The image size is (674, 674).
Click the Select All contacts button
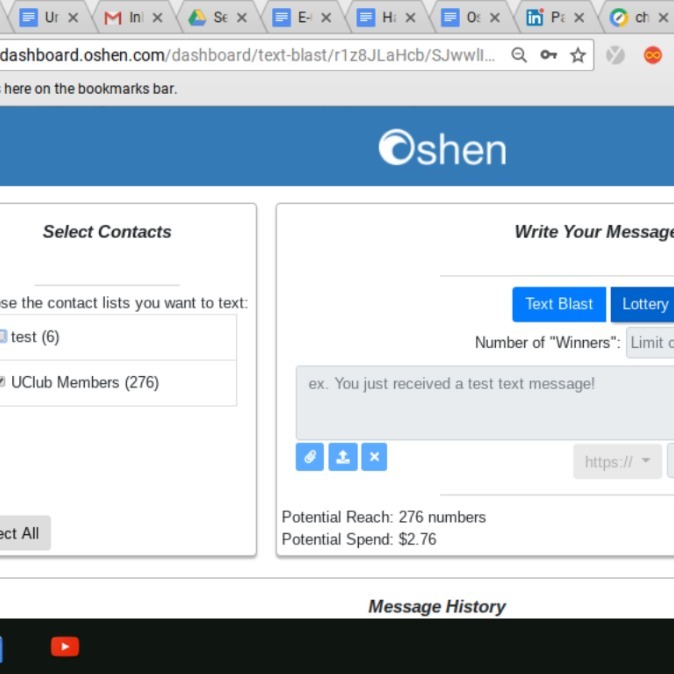[x=25, y=533]
